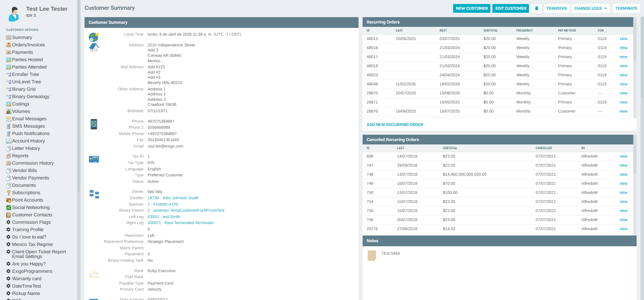The width and height of the screenshot is (644, 300).
Task: Open Documents menu item
Action: click(x=24, y=185)
